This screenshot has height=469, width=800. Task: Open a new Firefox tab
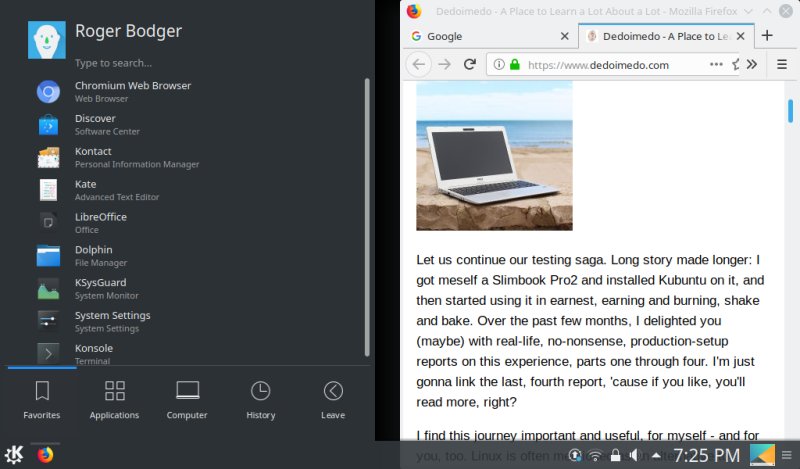[766, 35]
